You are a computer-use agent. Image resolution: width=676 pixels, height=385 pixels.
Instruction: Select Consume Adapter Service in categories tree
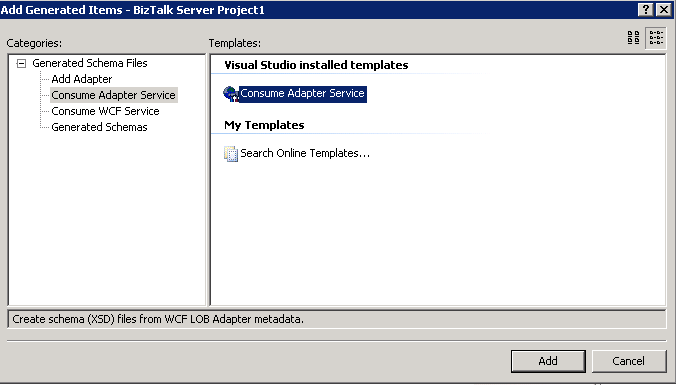[x=113, y=95]
